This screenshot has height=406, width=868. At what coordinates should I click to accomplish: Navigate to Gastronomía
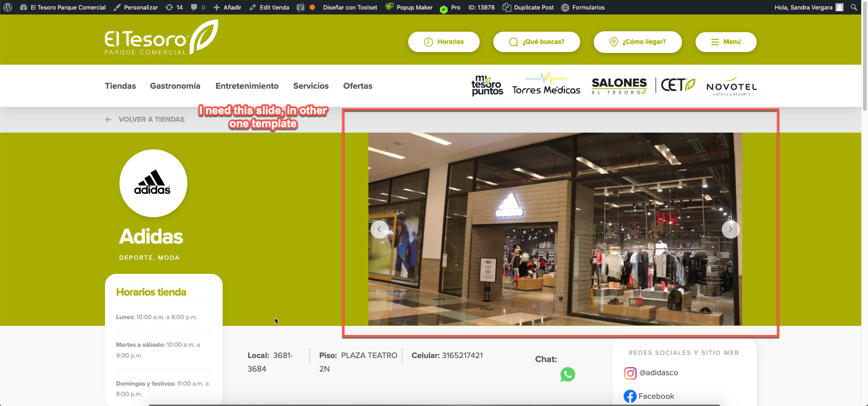pyautogui.click(x=175, y=86)
